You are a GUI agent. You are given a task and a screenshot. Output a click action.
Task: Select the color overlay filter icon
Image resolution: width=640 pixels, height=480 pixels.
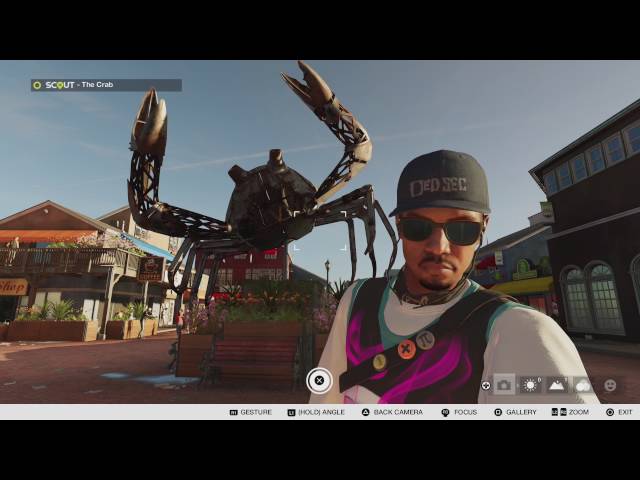point(583,385)
